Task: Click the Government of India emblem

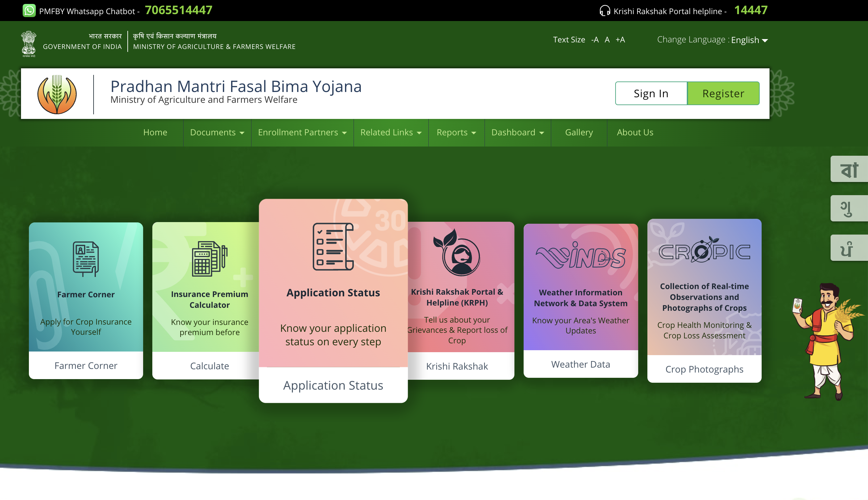Action: coord(29,44)
